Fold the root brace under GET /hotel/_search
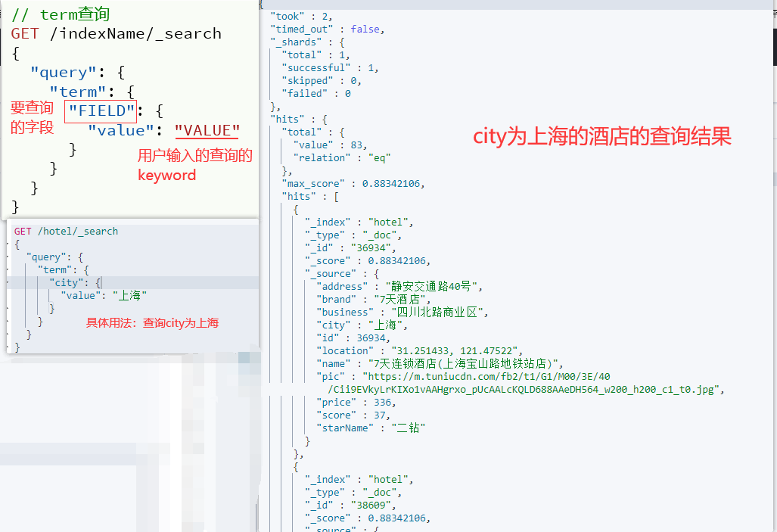 tap(9, 244)
